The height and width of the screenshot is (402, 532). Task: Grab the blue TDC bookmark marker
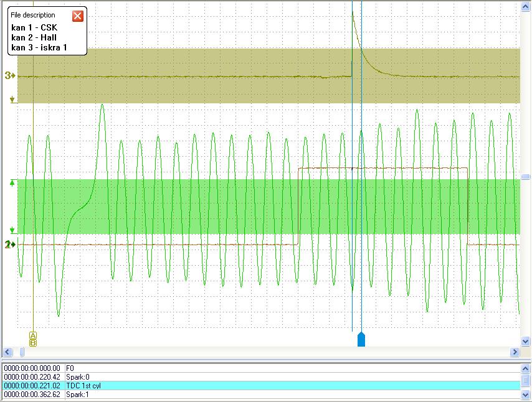(x=361, y=339)
